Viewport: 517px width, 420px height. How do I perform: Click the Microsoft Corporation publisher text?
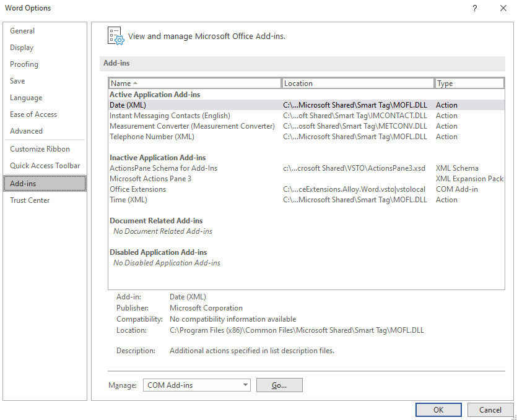(x=206, y=308)
